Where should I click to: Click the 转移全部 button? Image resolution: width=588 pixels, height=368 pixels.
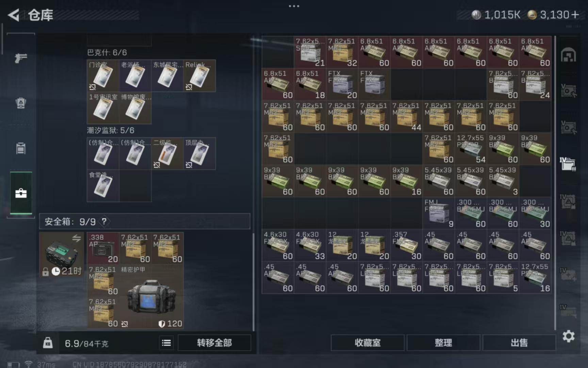pyautogui.click(x=214, y=342)
